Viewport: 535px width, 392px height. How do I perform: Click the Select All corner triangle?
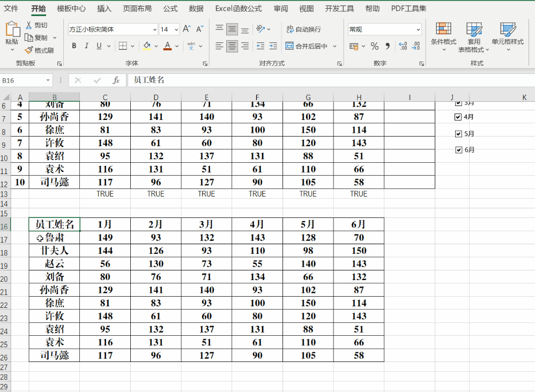pyautogui.click(x=6, y=97)
